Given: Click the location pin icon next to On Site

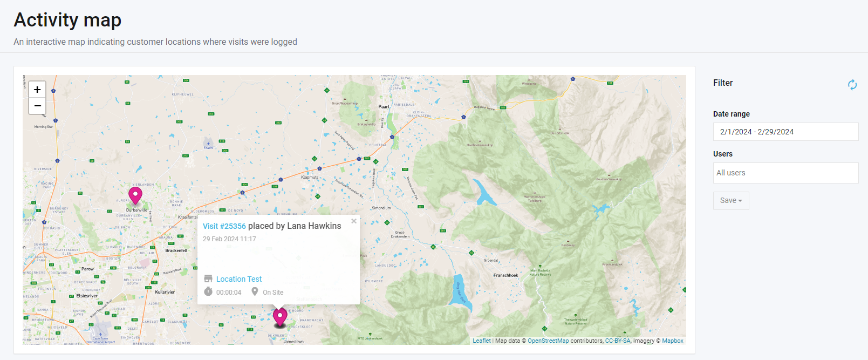Looking at the screenshot, I should [x=255, y=292].
